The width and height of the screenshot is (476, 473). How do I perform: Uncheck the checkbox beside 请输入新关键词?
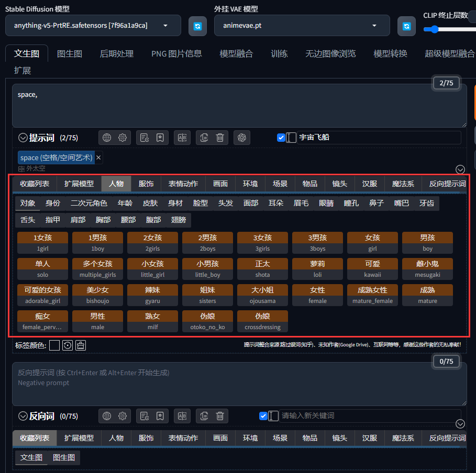[x=263, y=416]
